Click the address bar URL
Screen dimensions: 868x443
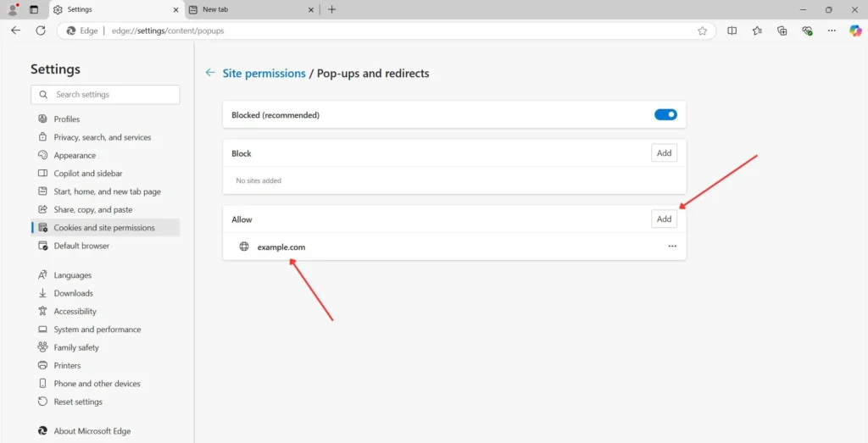tap(168, 31)
